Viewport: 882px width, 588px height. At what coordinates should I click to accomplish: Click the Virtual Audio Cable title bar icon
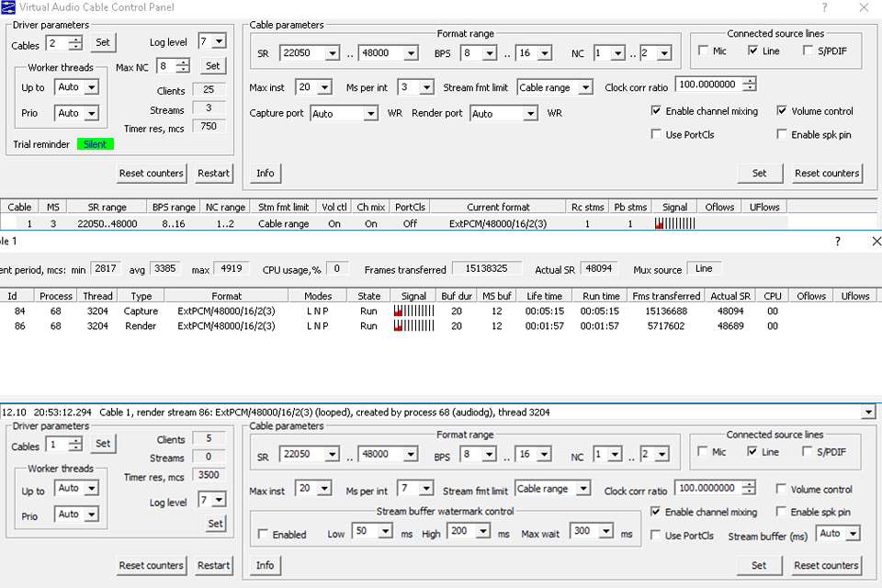[9, 7]
